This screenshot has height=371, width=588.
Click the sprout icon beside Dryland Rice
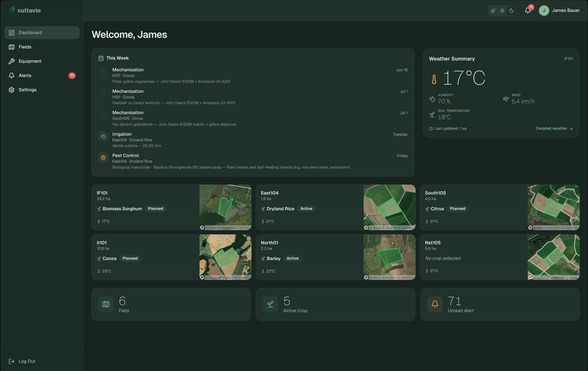263,209
